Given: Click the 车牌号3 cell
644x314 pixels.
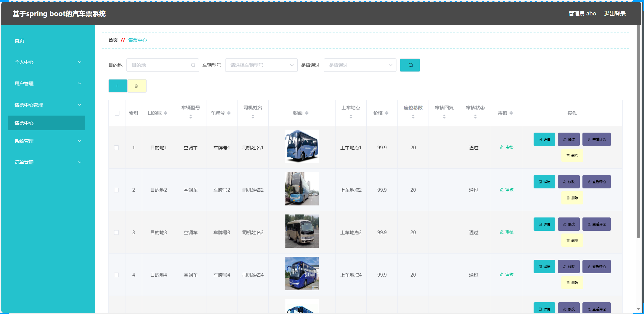Looking at the screenshot, I should 222,232.
